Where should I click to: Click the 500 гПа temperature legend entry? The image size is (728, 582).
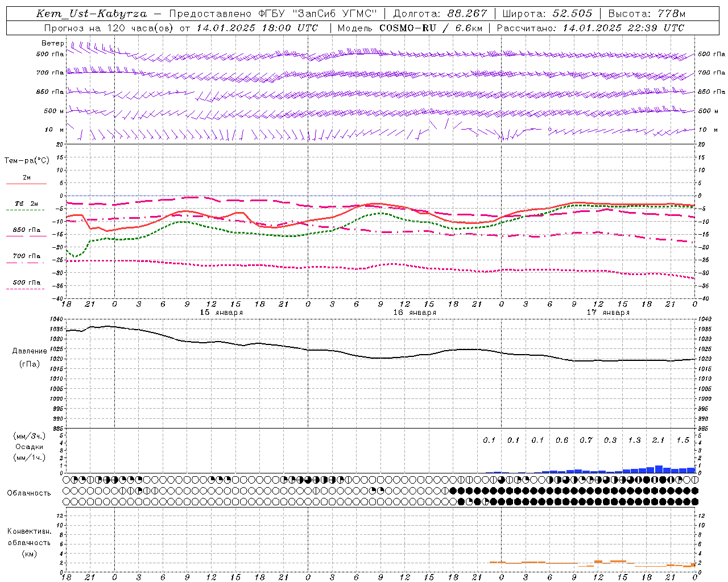[26, 282]
